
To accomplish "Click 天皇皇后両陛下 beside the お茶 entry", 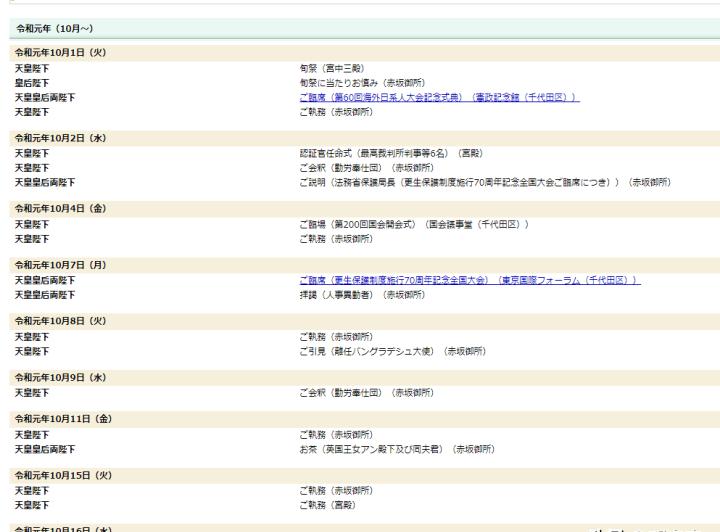I will [45, 449].
